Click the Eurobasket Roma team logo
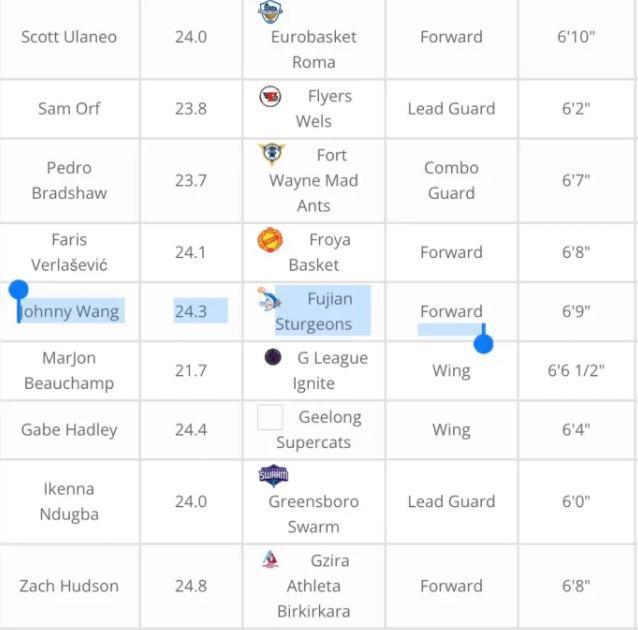Image resolution: width=638 pixels, height=630 pixels. pyautogui.click(x=270, y=12)
